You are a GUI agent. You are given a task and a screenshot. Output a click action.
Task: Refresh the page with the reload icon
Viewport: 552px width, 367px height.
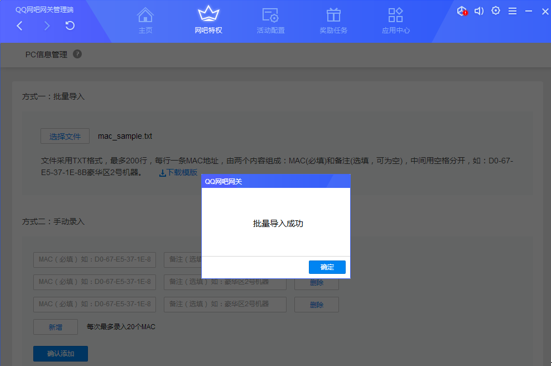(x=70, y=25)
